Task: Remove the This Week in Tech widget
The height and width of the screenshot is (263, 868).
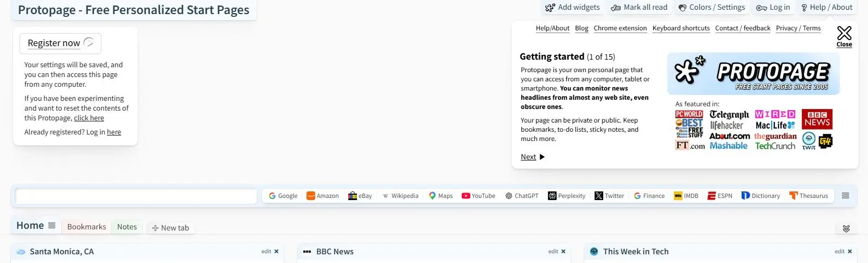Action: tap(850, 252)
